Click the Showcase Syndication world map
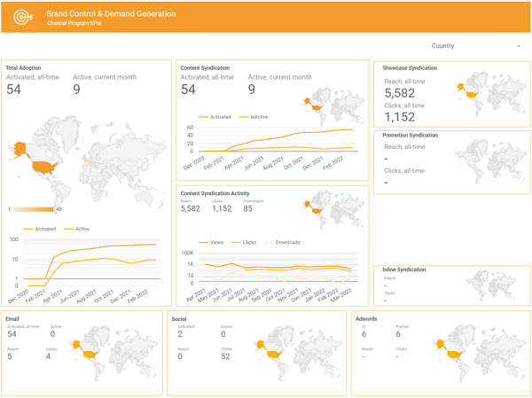This screenshot has height=398, width=532. tap(490, 94)
